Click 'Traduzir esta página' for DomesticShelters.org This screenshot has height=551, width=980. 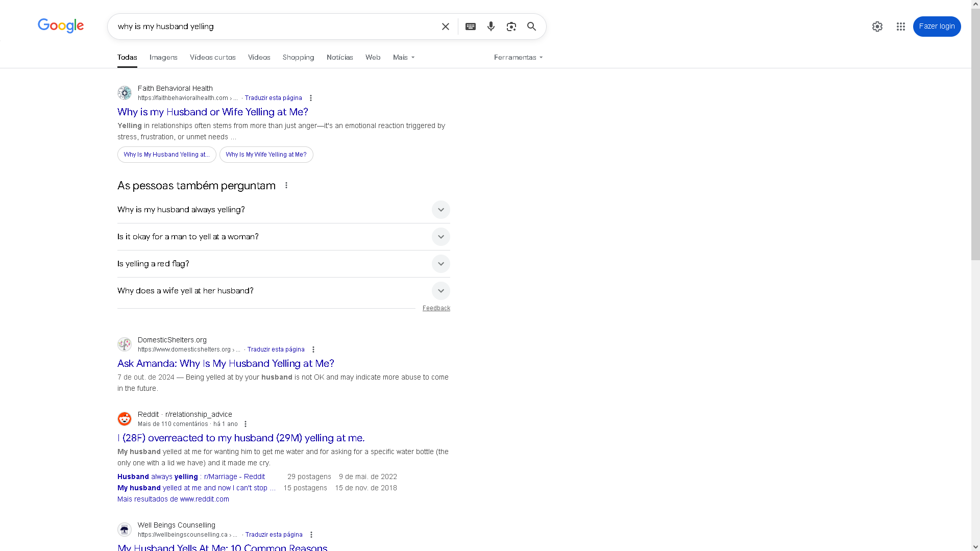click(x=276, y=349)
